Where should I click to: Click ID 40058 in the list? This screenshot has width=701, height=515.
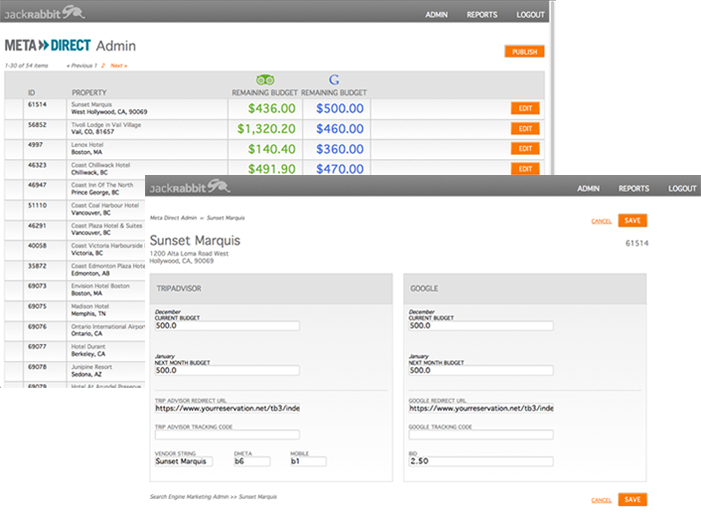coord(37,246)
